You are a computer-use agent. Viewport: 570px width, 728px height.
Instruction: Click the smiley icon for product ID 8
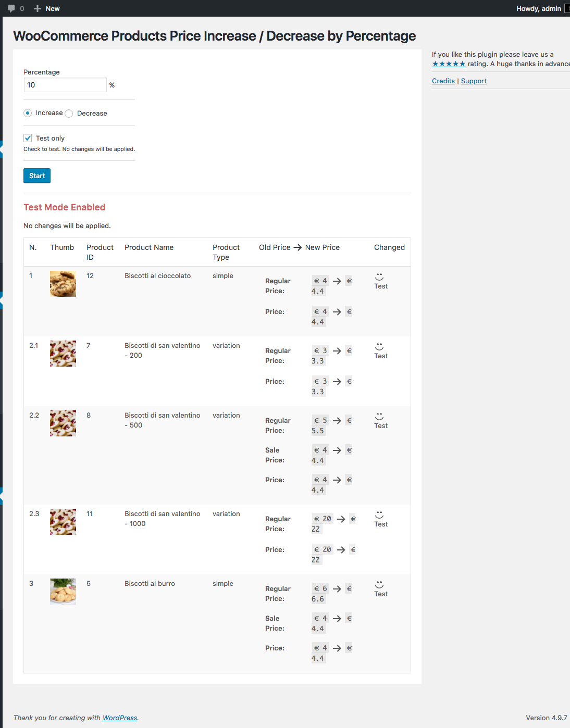click(x=379, y=416)
